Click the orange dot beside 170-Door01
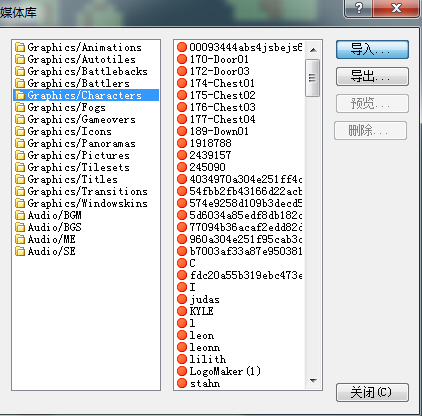The image size is (422, 416). 182,59
